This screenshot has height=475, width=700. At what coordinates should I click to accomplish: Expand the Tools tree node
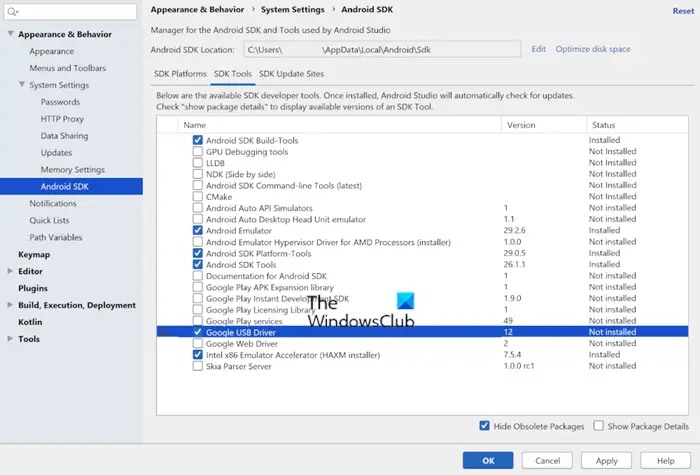tap(10, 339)
